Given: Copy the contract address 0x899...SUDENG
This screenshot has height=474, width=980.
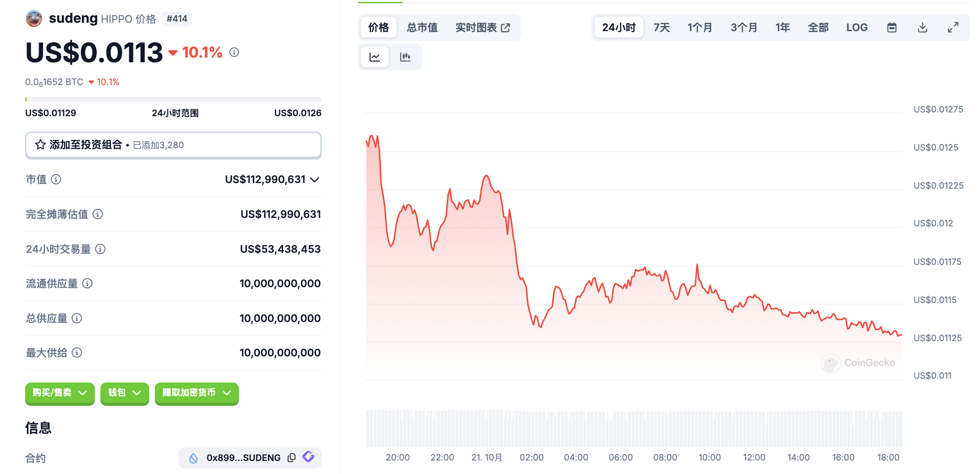Looking at the screenshot, I should [x=291, y=458].
